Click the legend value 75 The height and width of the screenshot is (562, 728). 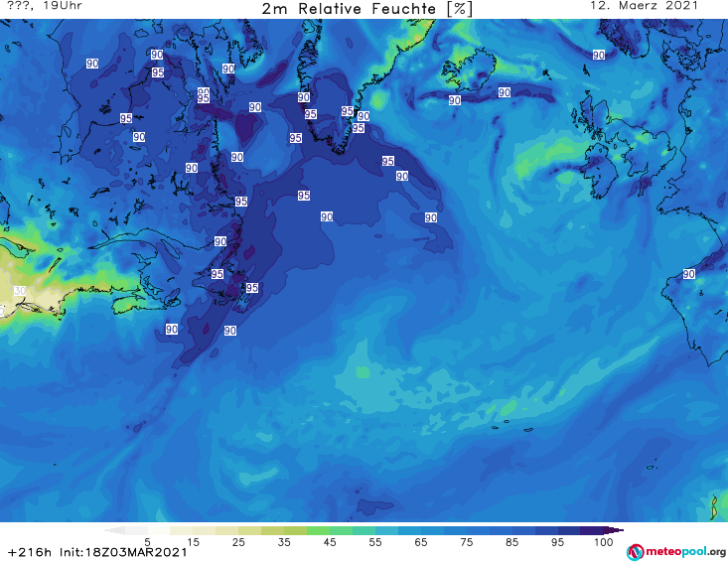click(x=466, y=541)
